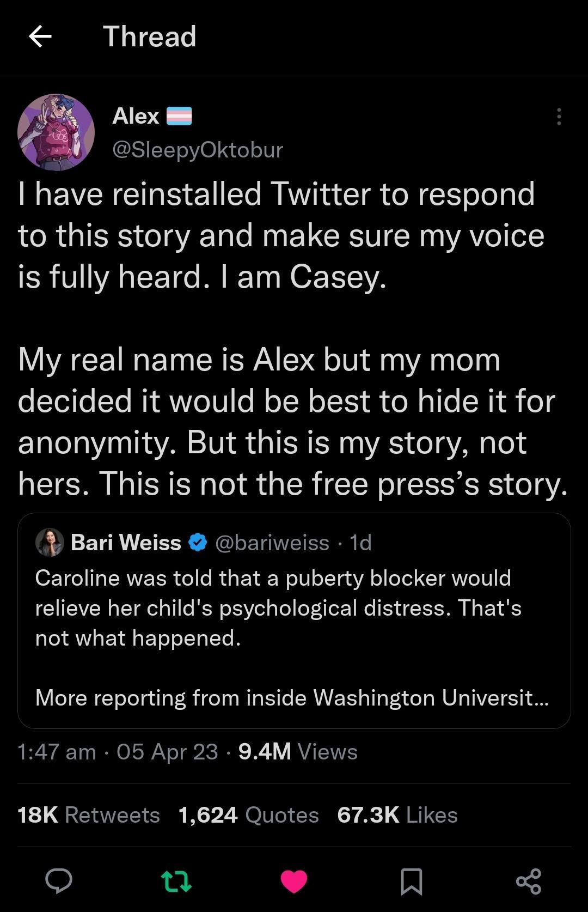Tap the trans flag emoji beside Alex
588x912 pixels.
coord(180,115)
